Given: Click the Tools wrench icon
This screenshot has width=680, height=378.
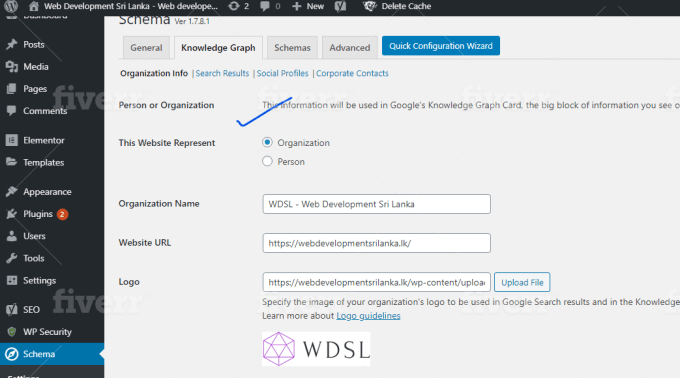Looking at the screenshot, I should click(x=12, y=258).
